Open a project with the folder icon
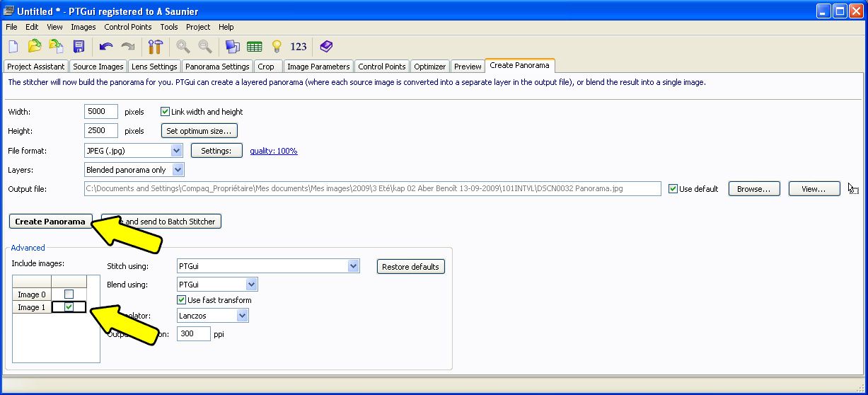 pos(34,47)
